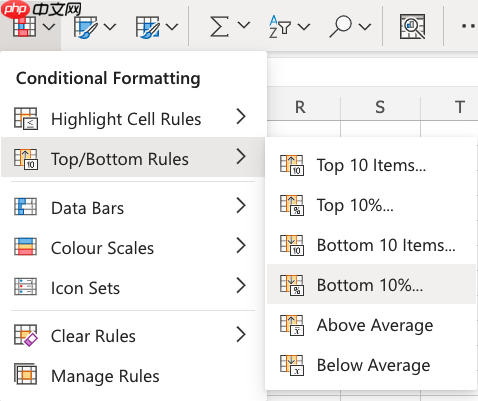The height and width of the screenshot is (401, 478).
Task: Expand the Find & Select dropdown arrow
Action: tap(365, 26)
